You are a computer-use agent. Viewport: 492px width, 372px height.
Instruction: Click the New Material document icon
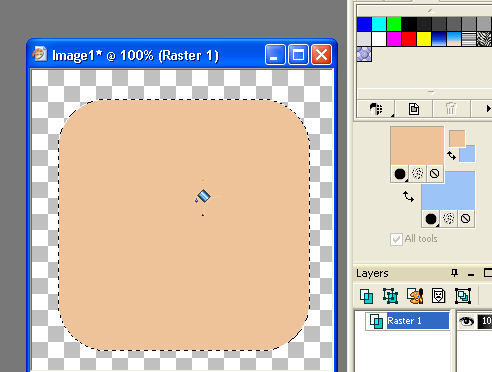click(414, 109)
